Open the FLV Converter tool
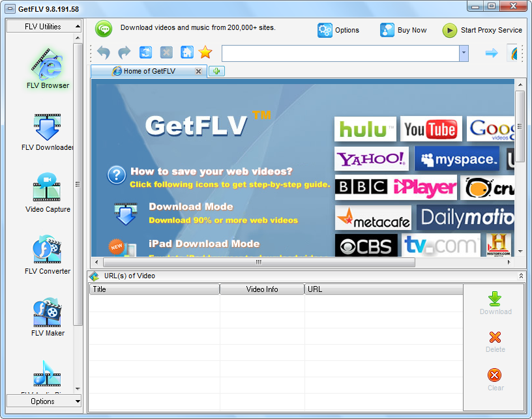 [x=47, y=254]
